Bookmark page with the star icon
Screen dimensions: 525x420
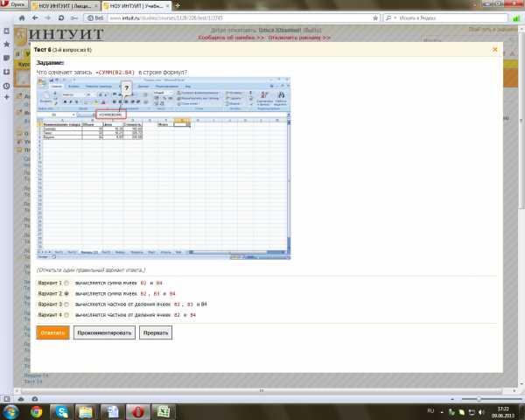point(375,18)
